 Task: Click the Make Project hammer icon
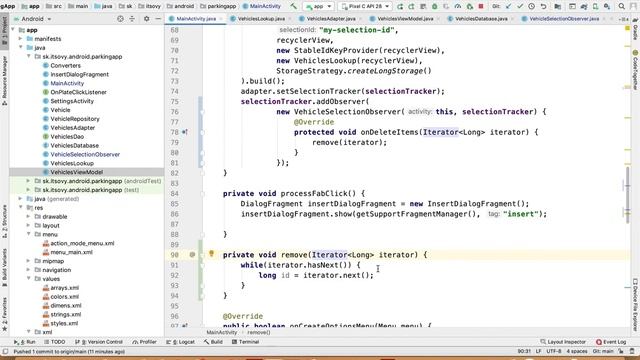coord(293,6)
